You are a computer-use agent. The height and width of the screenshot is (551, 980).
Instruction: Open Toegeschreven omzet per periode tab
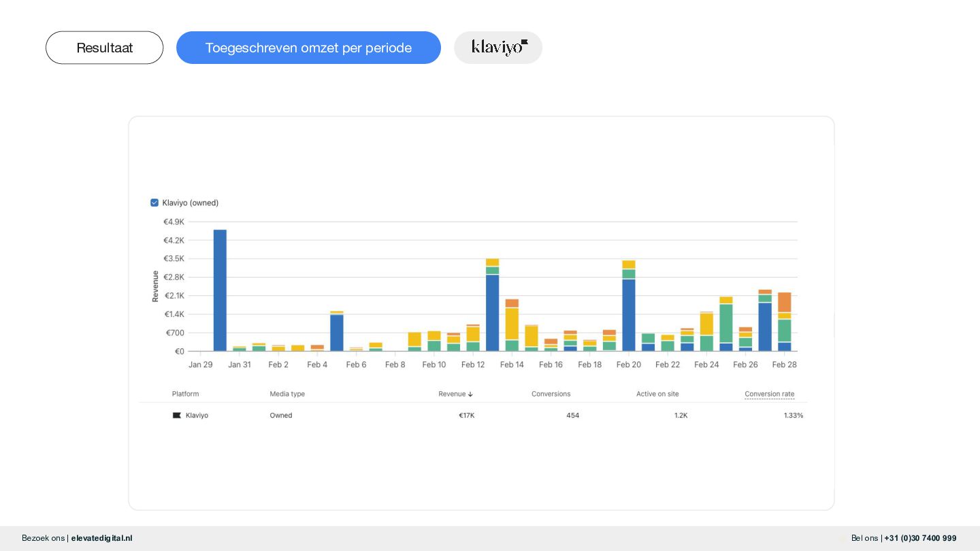pos(308,48)
